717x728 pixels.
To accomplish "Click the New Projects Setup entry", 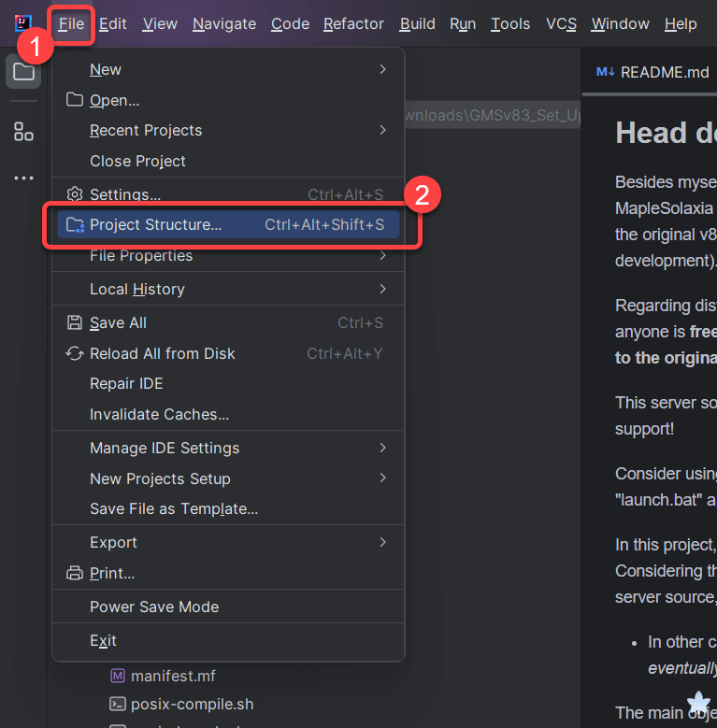I will (228, 478).
